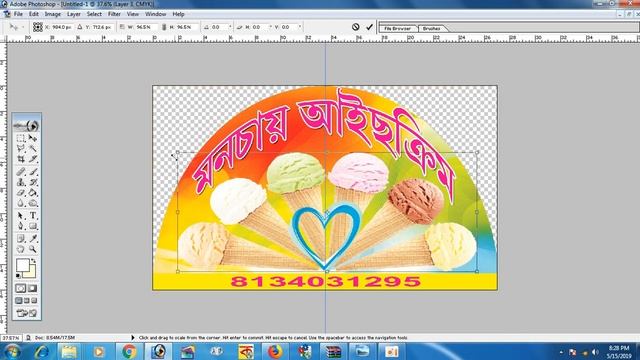
Task: Open the File menu
Action: click(18, 14)
